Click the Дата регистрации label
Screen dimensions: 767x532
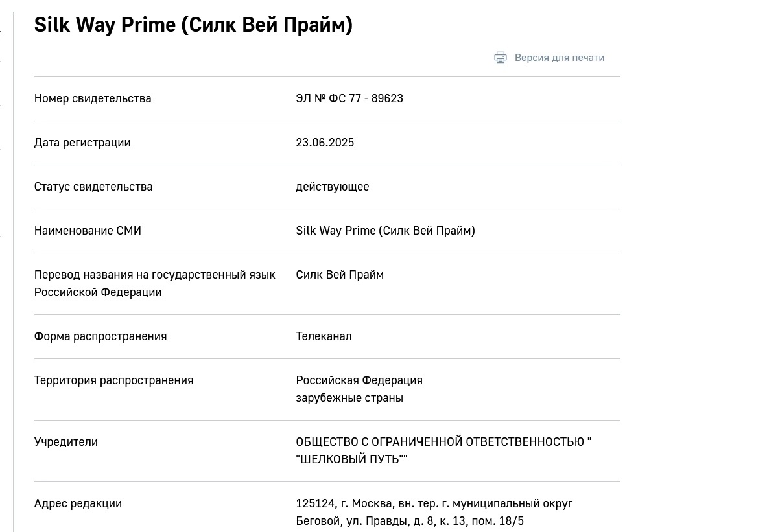[x=82, y=143]
